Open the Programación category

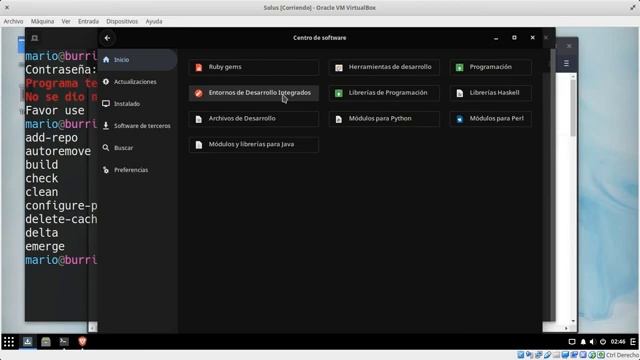(x=491, y=67)
